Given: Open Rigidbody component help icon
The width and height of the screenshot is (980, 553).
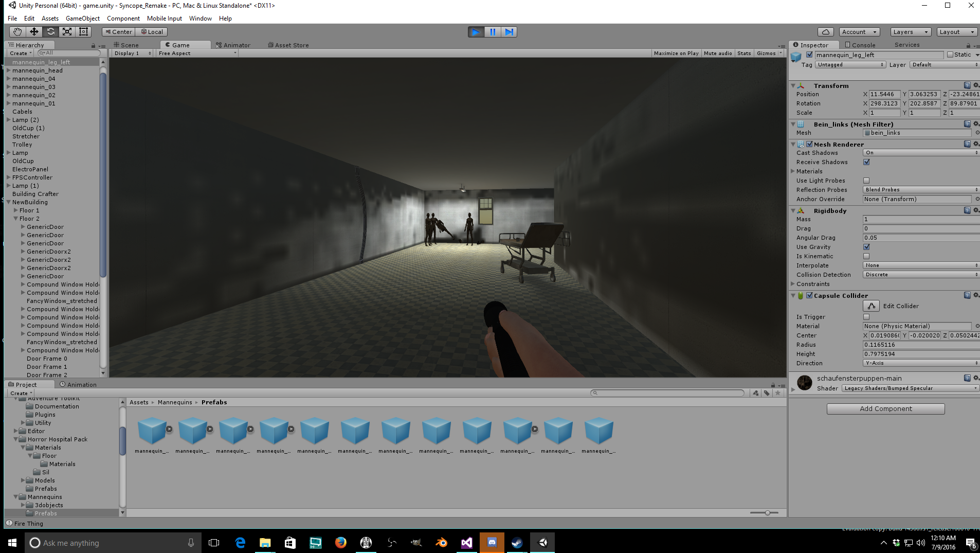Looking at the screenshot, I should click(967, 210).
